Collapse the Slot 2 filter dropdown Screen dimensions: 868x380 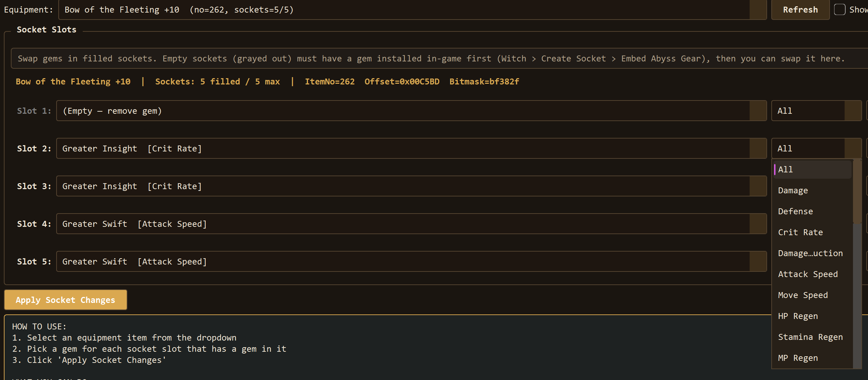pyautogui.click(x=853, y=149)
